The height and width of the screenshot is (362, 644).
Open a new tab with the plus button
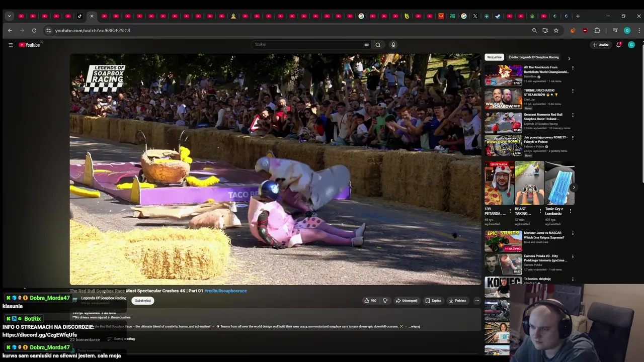pyautogui.click(x=578, y=16)
